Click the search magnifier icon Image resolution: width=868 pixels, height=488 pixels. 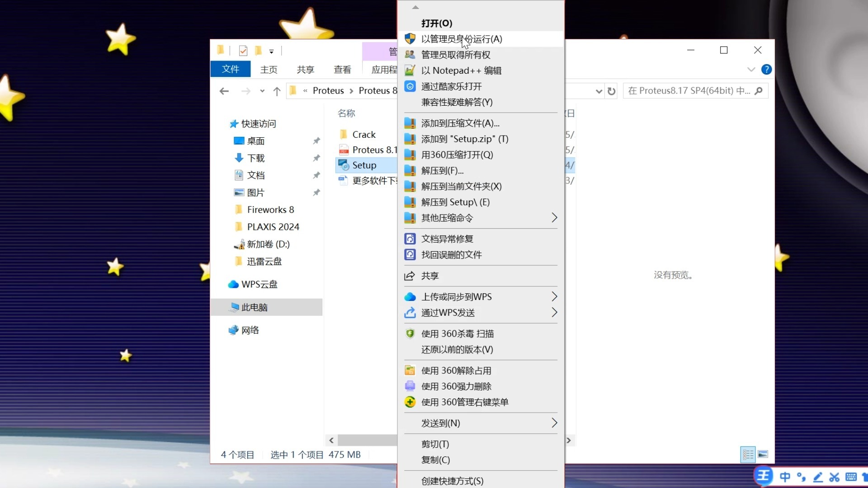click(759, 91)
